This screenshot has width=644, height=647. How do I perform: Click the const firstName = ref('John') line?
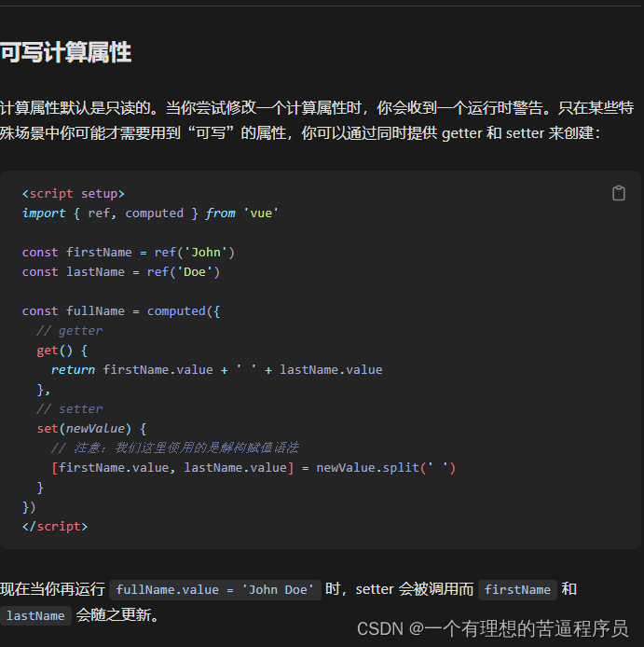129,252
